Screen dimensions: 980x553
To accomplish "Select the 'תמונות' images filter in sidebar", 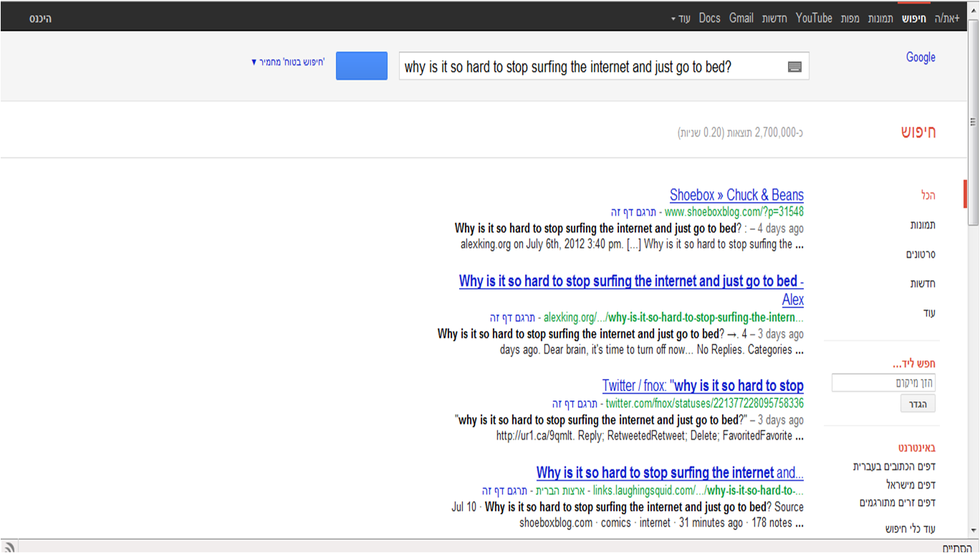I will click(x=923, y=225).
